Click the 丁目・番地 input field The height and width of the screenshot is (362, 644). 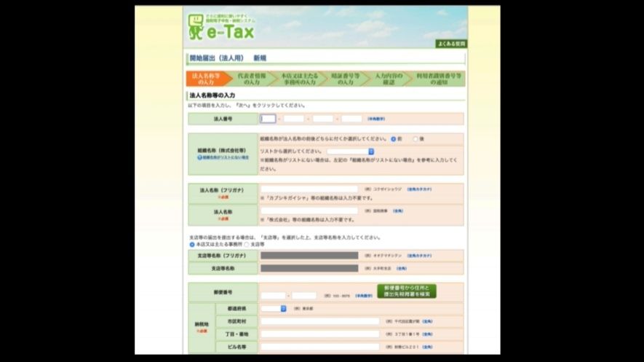pos(320,334)
